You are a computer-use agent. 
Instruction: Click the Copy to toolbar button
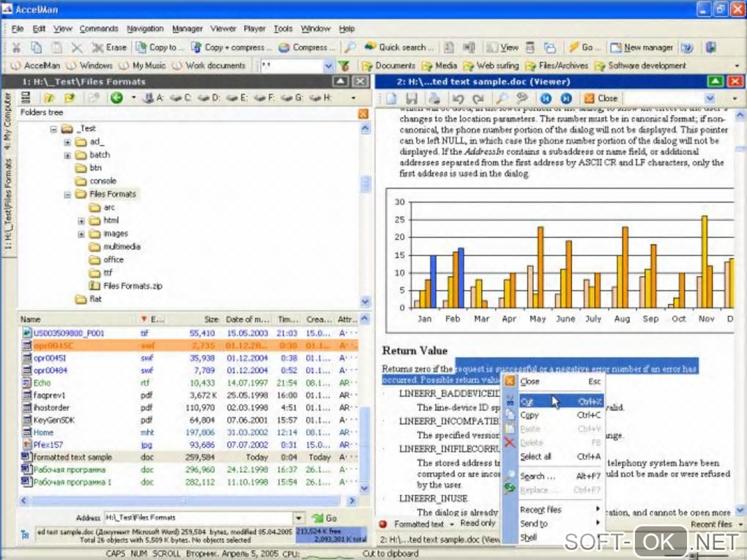(160, 47)
